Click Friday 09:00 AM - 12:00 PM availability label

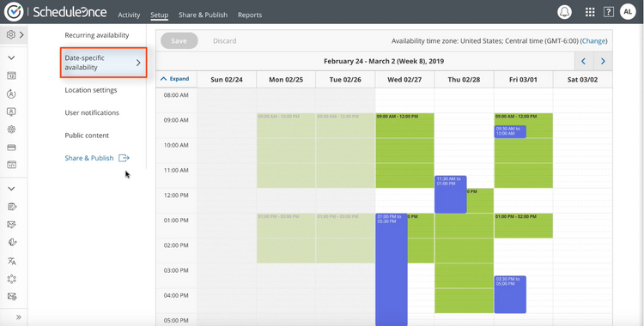pyautogui.click(x=516, y=117)
